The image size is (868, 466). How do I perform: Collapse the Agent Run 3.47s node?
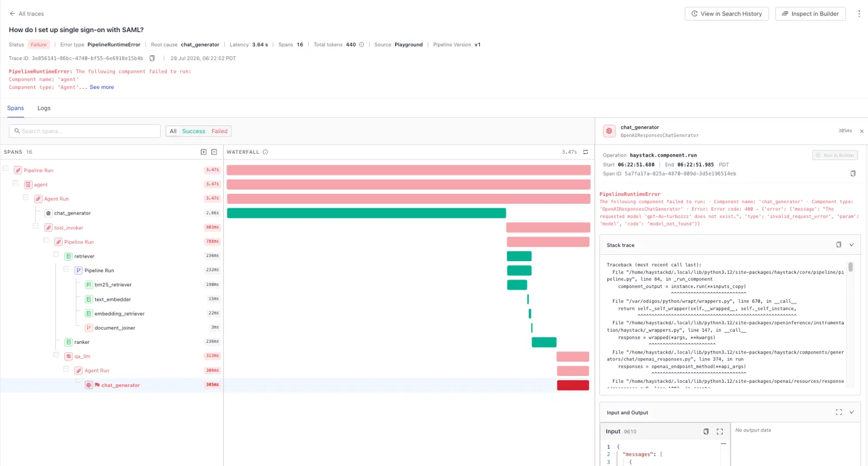pos(26,197)
